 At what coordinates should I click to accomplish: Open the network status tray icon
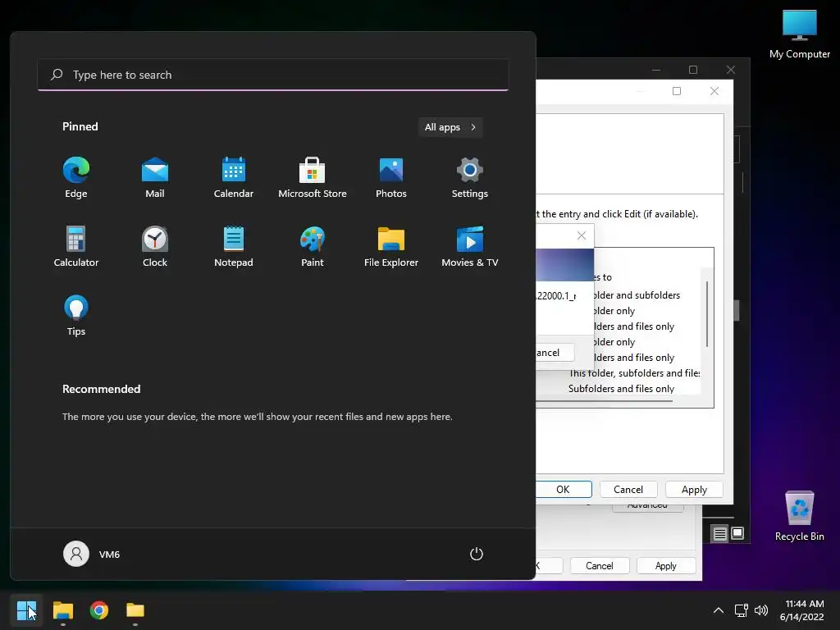[x=742, y=610]
